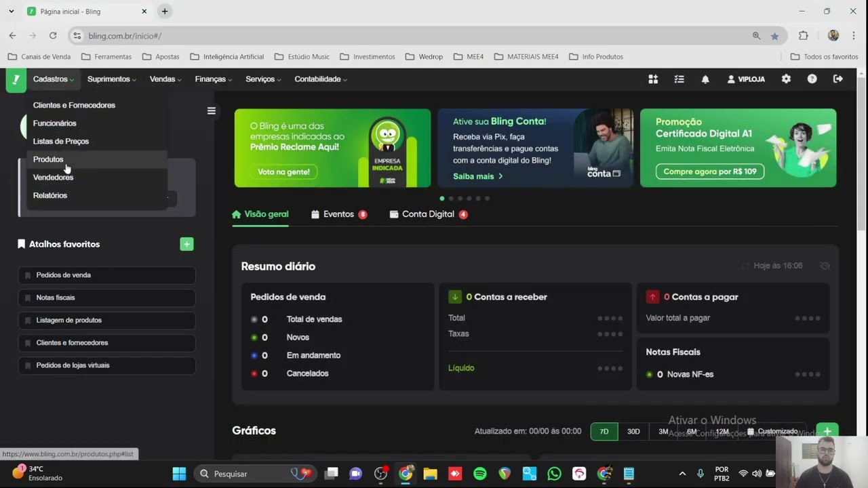Image resolution: width=868 pixels, height=488 pixels.
Task: Open Clientes e fornecedores shortcut
Action: click(107, 343)
